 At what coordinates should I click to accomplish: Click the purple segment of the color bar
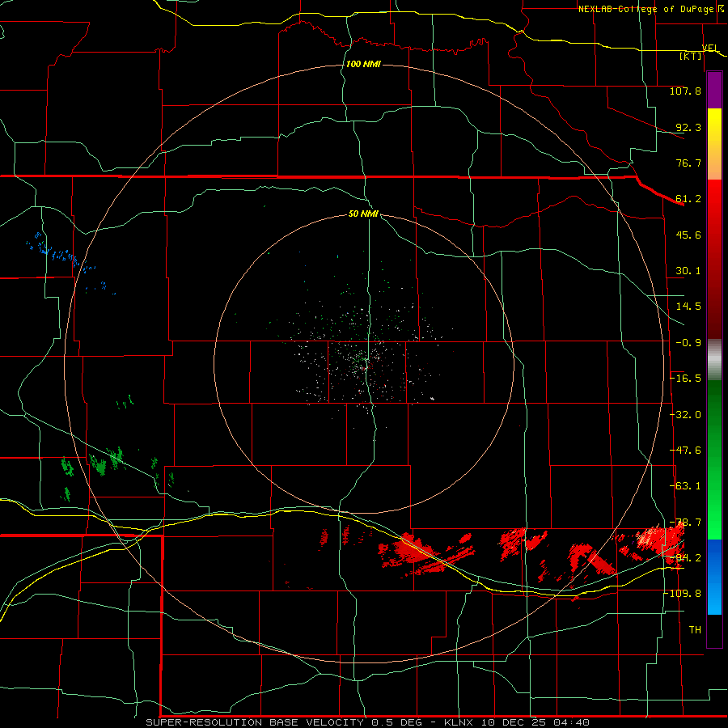pos(714,91)
